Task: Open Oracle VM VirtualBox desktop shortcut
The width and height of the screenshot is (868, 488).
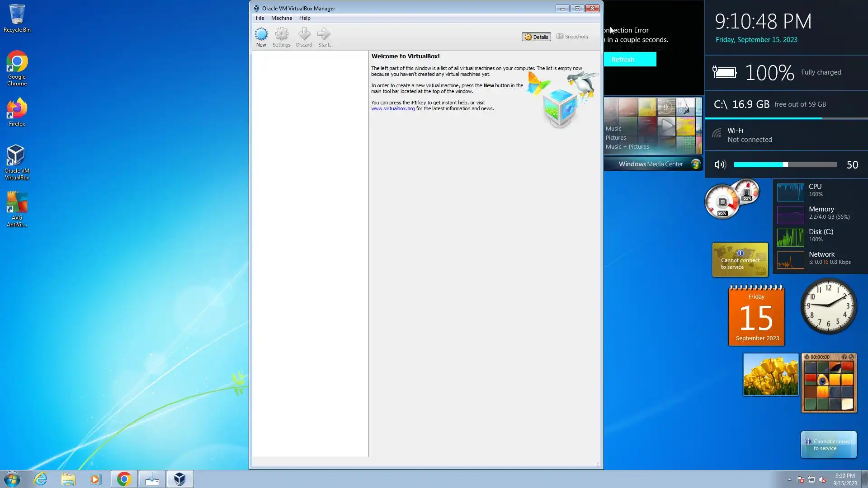Action: coord(17,162)
